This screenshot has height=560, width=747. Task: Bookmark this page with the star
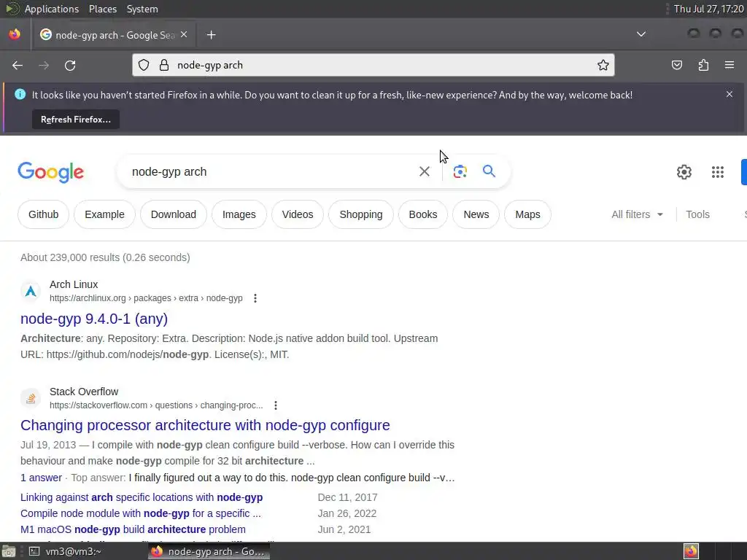(603, 65)
